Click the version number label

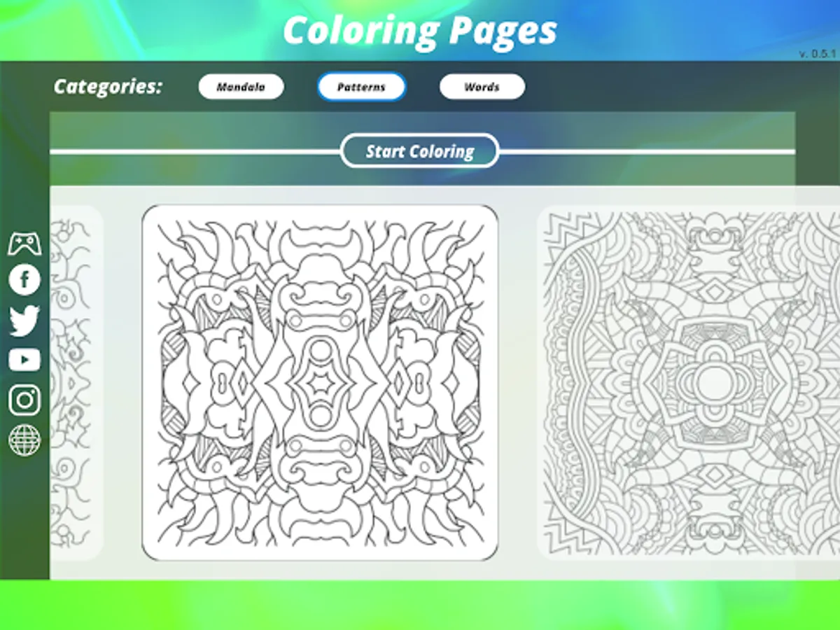pyautogui.click(x=817, y=54)
